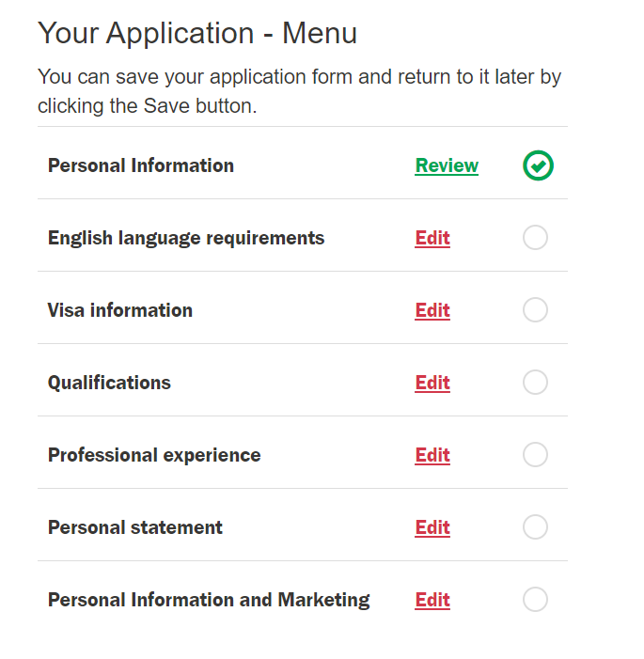
Task: Edit Personal Information and Marketing section
Action: (432, 601)
